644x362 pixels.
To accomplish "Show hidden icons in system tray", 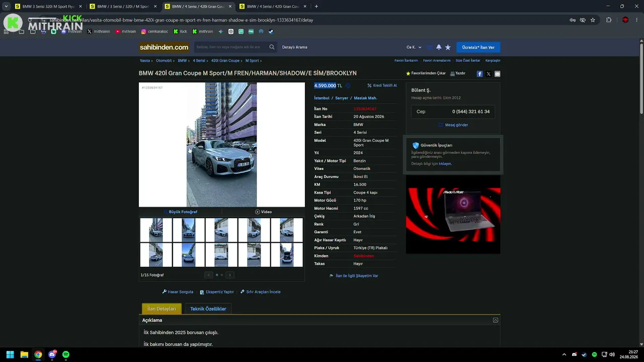I will tap(564, 354).
